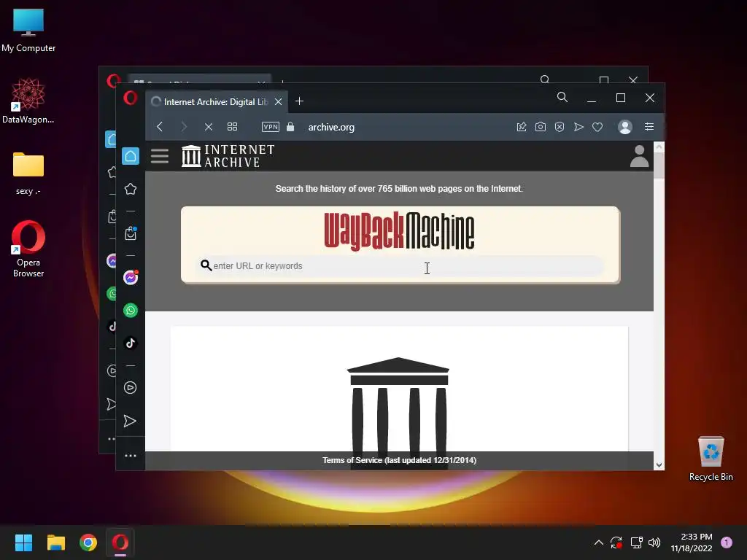
Task: Open the sidebar three-dots setup menu
Action: coord(131,456)
